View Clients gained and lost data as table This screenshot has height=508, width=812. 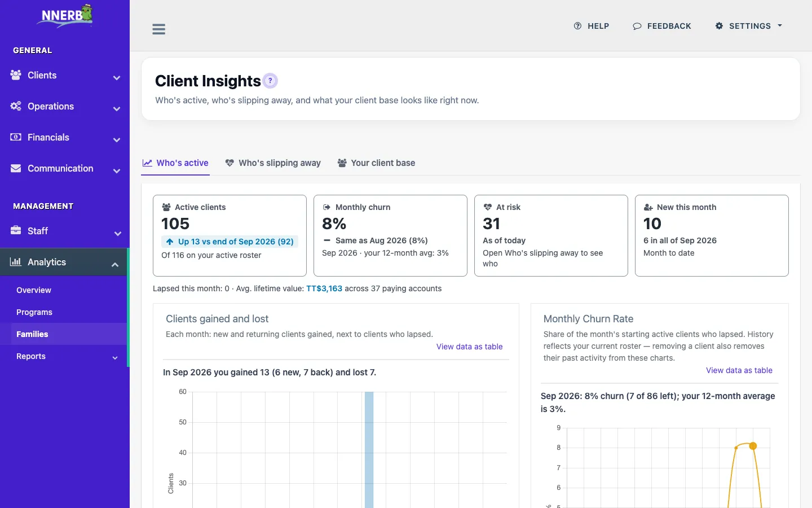pyautogui.click(x=470, y=347)
